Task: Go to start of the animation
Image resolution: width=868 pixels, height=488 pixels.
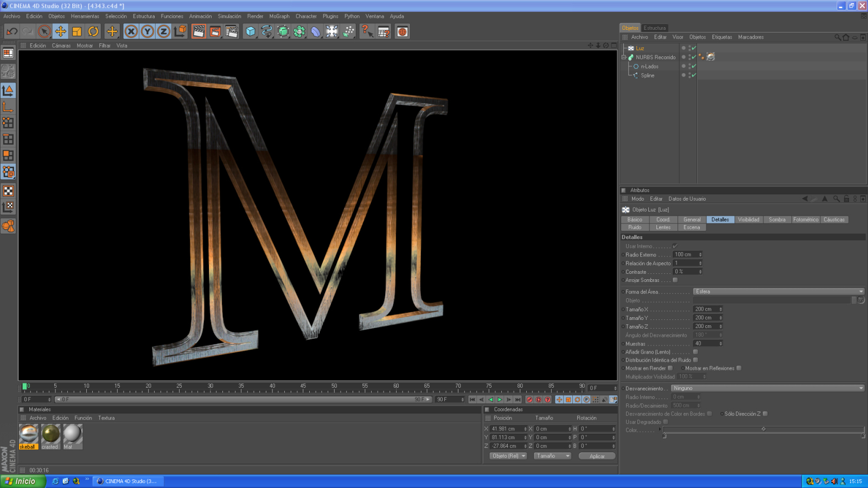Action: pyautogui.click(x=473, y=400)
